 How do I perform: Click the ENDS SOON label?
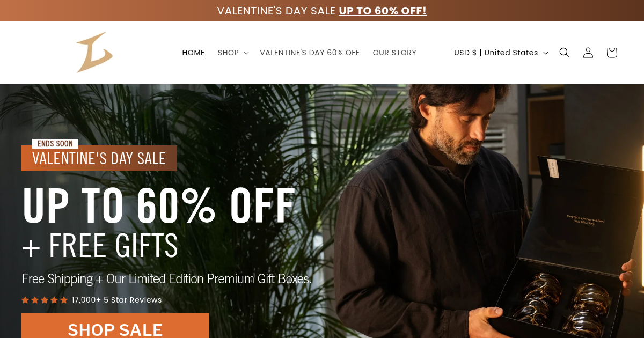coord(55,144)
